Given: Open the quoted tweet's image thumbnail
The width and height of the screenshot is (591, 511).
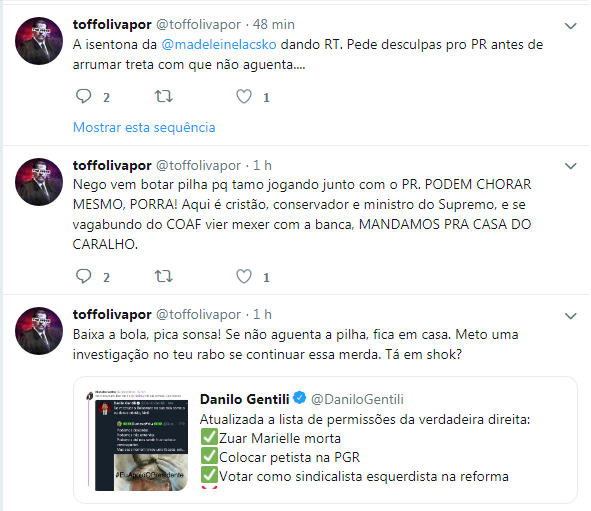Looking at the screenshot, I should click(x=138, y=441).
